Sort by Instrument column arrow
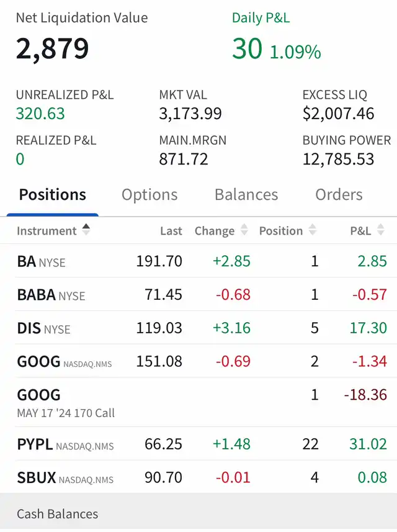The width and height of the screenshot is (397, 532). 86,230
